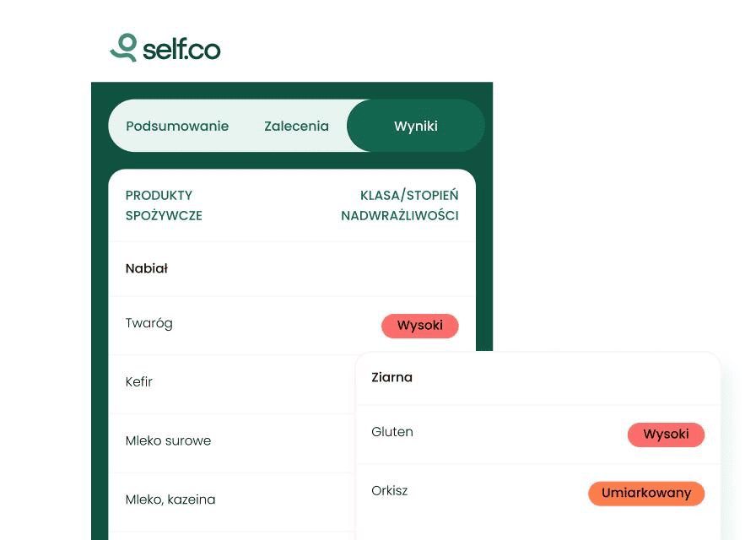The image size is (756, 540).
Task: Select the Wyniki tab
Action: coord(415,127)
